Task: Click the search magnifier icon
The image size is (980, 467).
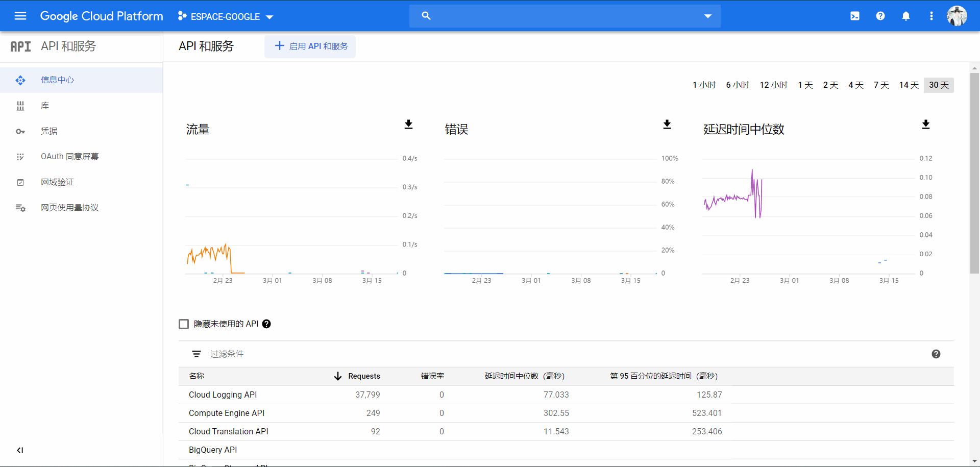Action: pos(426,16)
